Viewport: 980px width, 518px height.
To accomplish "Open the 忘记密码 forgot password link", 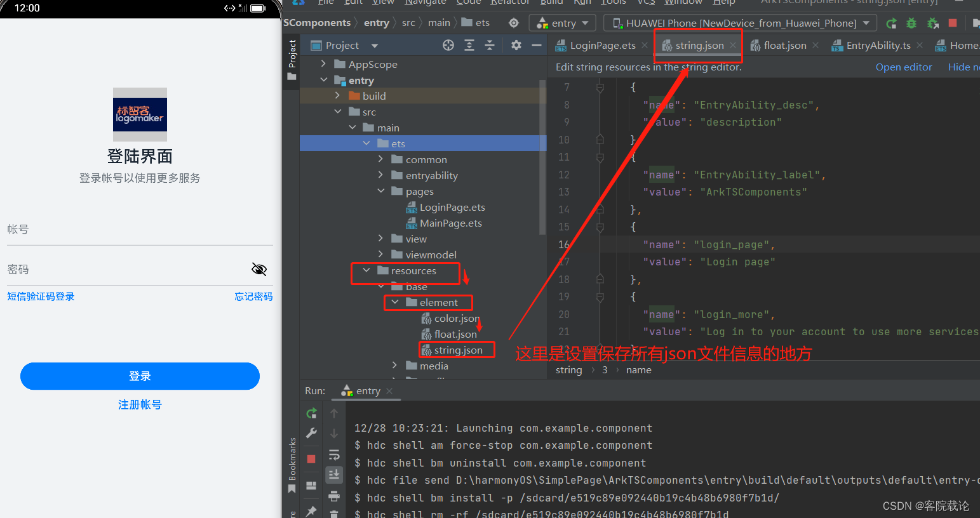I will pos(253,296).
